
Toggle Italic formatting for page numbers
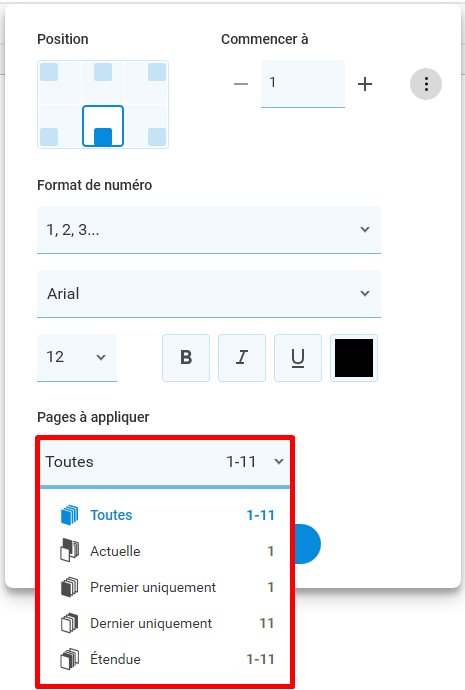click(x=242, y=358)
